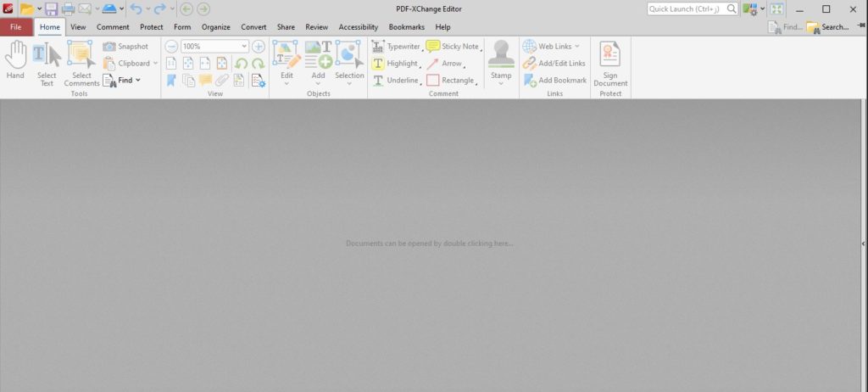Viewport: 868px width, 392px height.
Task: Toggle the ribbon pin at far right
Action: coord(860,27)
